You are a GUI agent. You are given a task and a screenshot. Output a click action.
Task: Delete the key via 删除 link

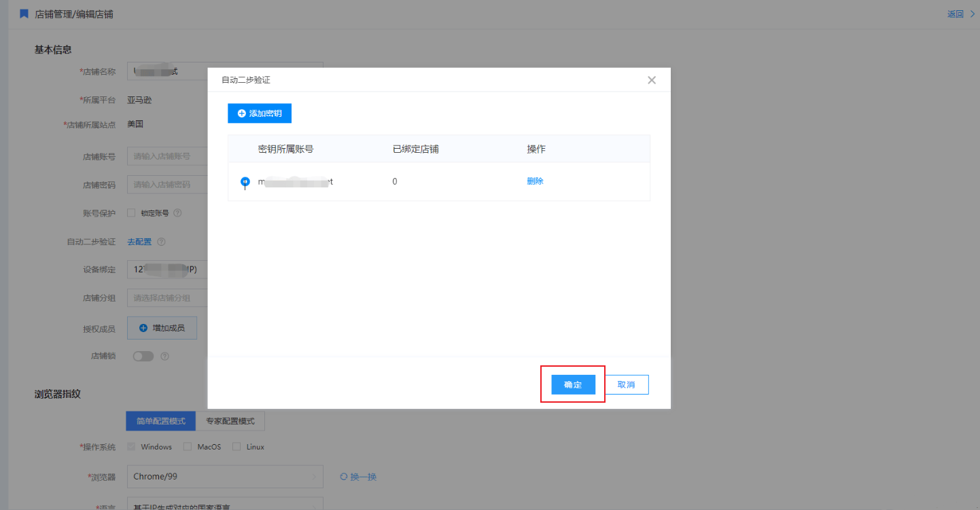[x=535, y=181]
